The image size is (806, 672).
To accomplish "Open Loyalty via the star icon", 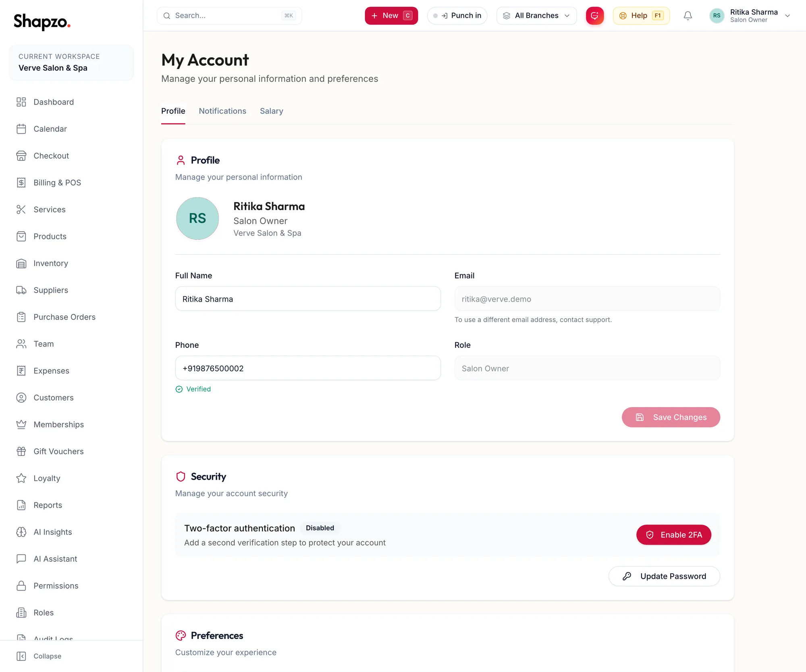I will click(x=21, y=479).
